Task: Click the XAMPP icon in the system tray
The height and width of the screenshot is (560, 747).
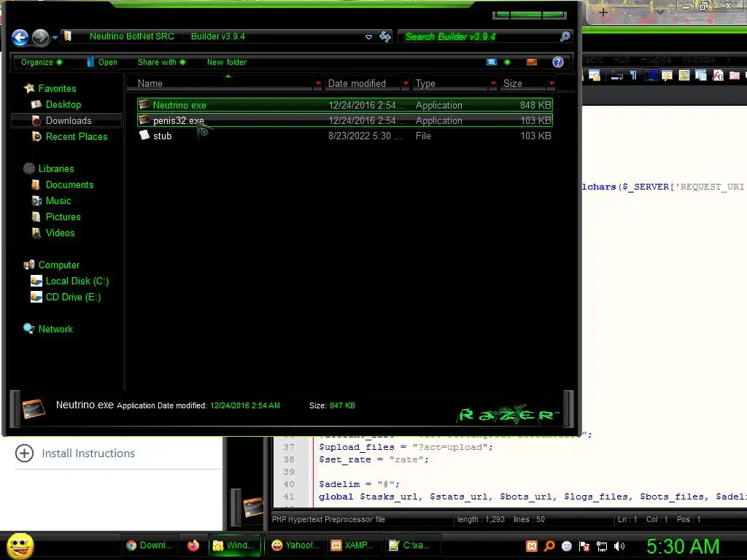Action: click(531, 546)
